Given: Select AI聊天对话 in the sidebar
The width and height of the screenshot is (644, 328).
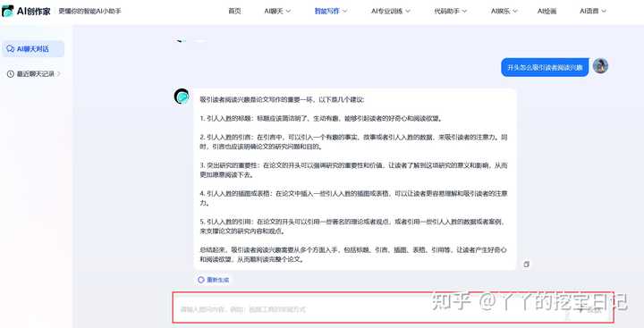Looking at the screenshot, I should pos(33,49).
